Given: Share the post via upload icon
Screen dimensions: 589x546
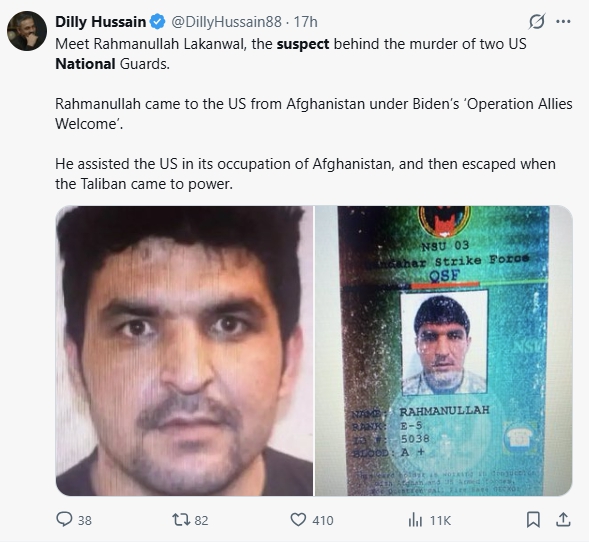Looking at the screenshot, I should (563, 520).
